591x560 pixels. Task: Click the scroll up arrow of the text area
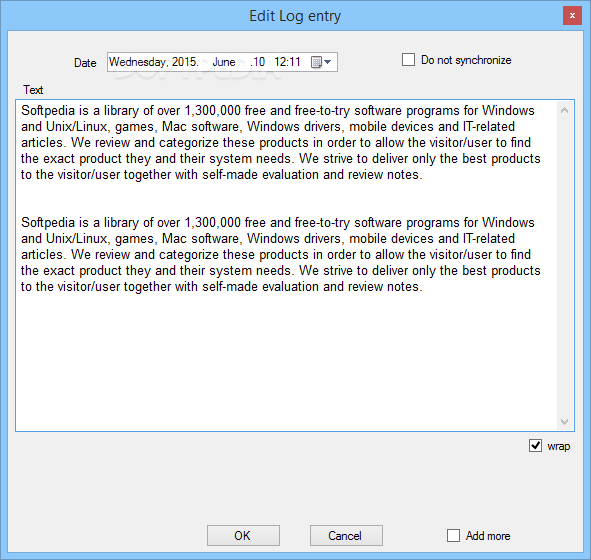pos(564,110)
